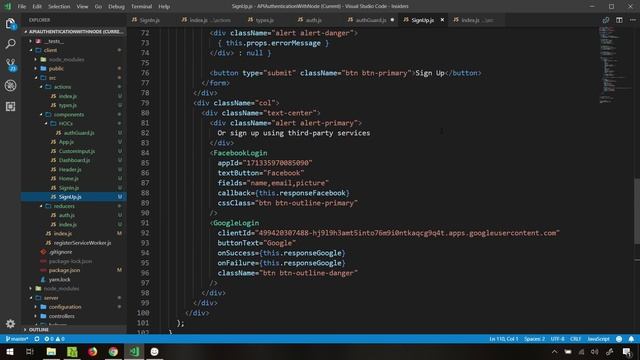Image resolution: width=640 pixels, height=360 pixels.
Task: Collapse the client folder
Action: click(31, 50)
